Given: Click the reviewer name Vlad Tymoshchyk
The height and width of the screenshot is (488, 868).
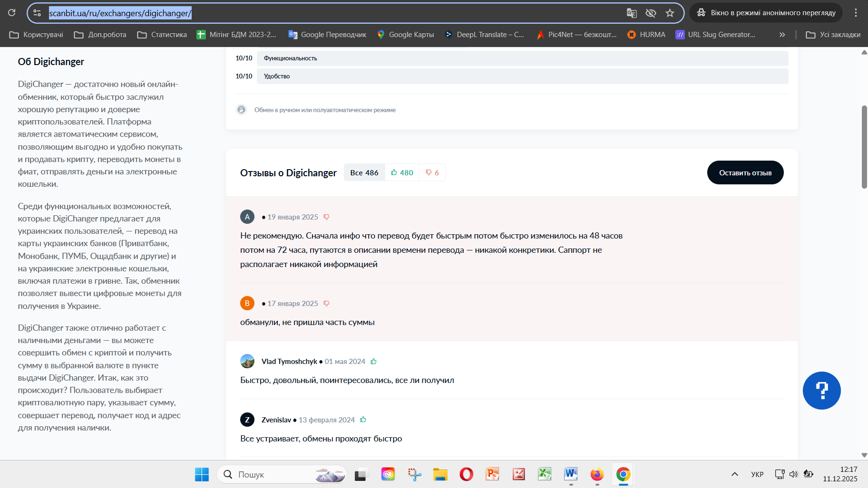Looking at the screenshot, I should (x=289, y=362).
